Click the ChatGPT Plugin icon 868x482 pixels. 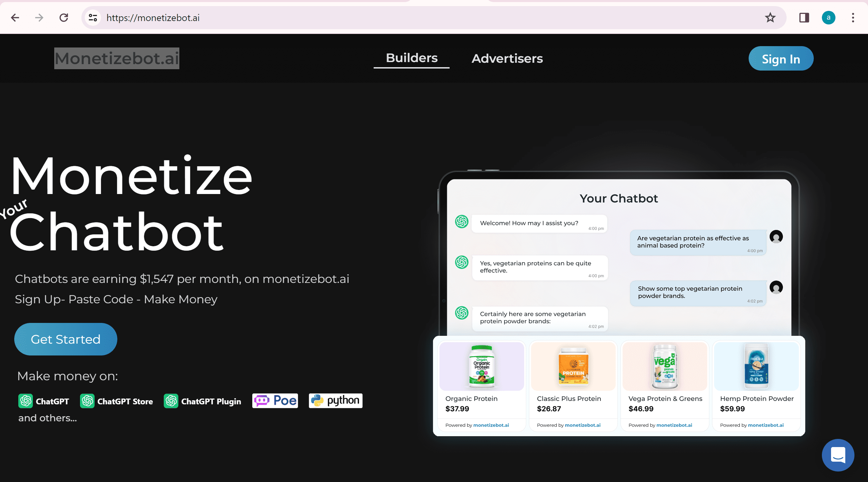pyautogui.click(x=171, y=401)
